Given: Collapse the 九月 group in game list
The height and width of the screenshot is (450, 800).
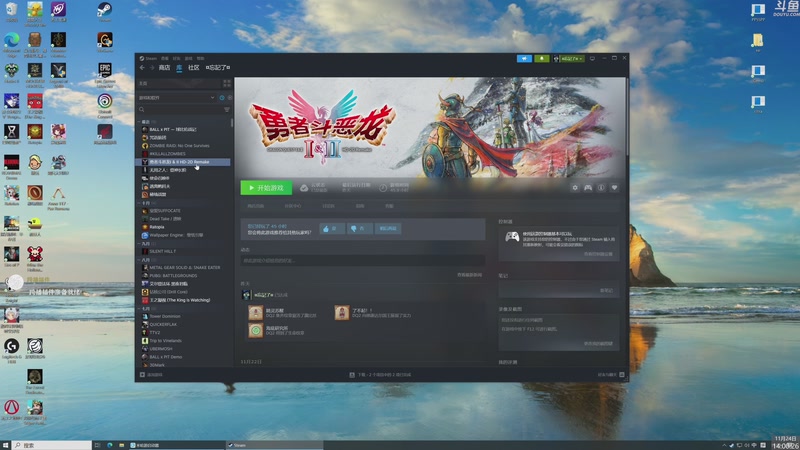Looking at the screenshot, I should pos(139,243).
